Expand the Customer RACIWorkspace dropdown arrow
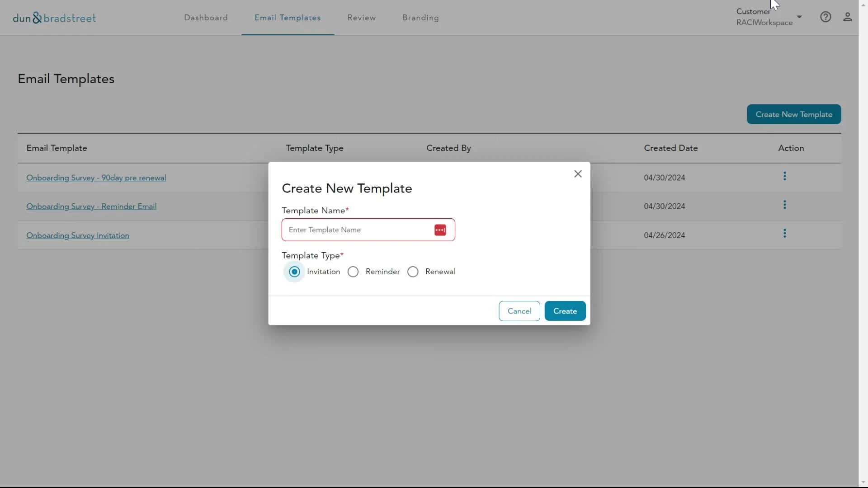The image size is (868, 488). tap(799, 17)
